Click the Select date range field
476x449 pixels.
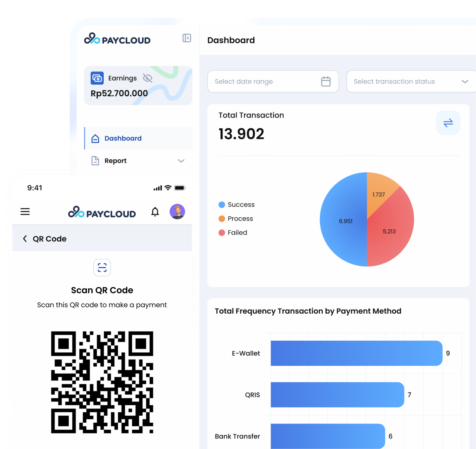tap(263, 81)
